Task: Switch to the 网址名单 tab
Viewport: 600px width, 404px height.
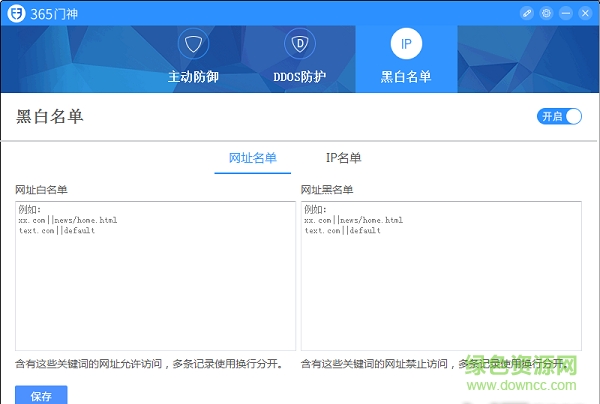Action: coord(252,158)
